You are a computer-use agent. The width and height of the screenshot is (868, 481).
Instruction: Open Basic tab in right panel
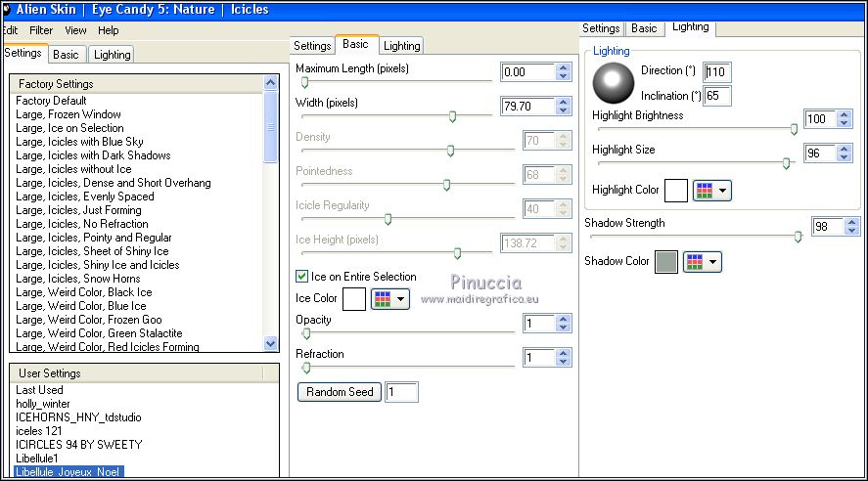click(x=644, y=28)
